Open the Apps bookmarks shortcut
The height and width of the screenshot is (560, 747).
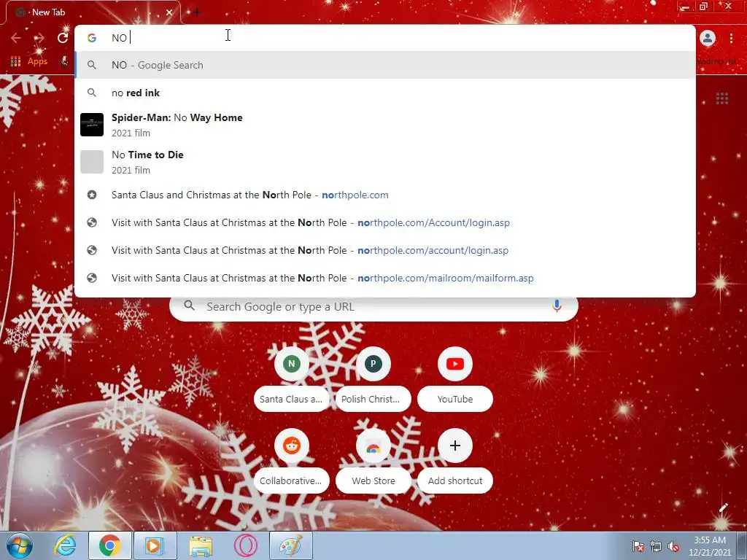point(29,61)
